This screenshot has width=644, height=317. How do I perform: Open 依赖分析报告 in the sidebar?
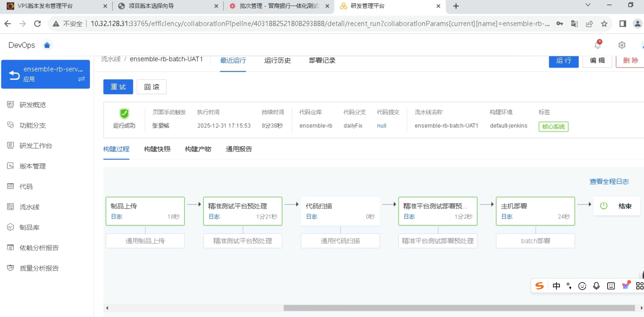tap(39, 248)
